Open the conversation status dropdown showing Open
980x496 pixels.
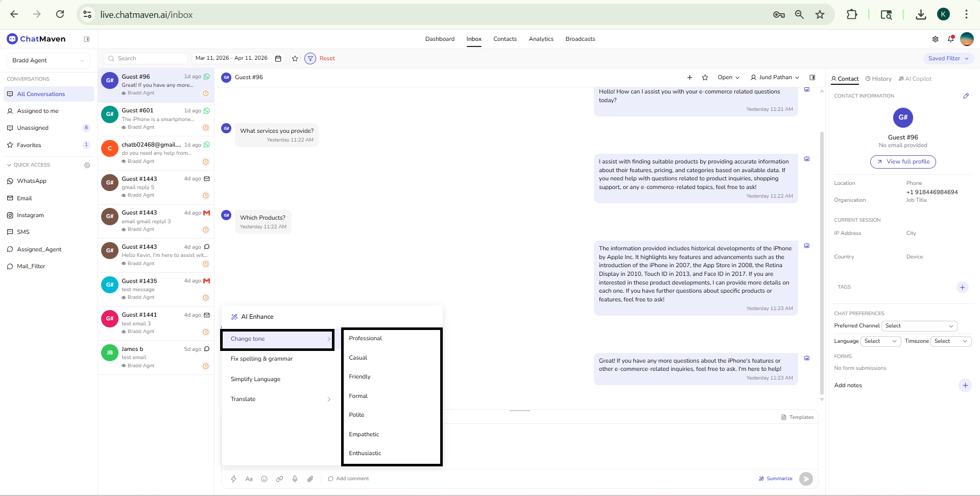pos(728,77)
